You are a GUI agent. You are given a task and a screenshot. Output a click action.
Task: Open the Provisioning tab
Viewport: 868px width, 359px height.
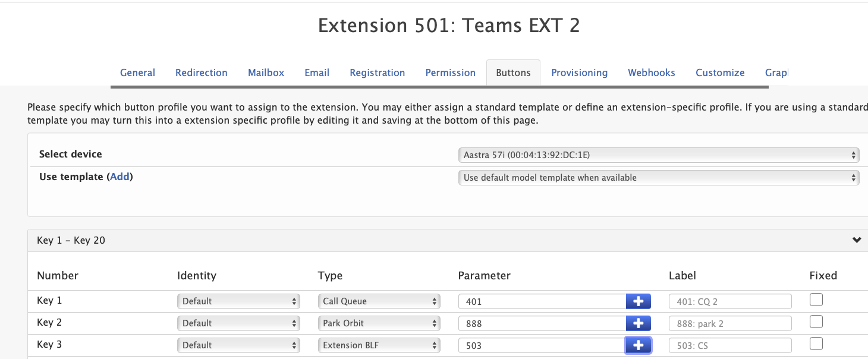click(579, 73)
